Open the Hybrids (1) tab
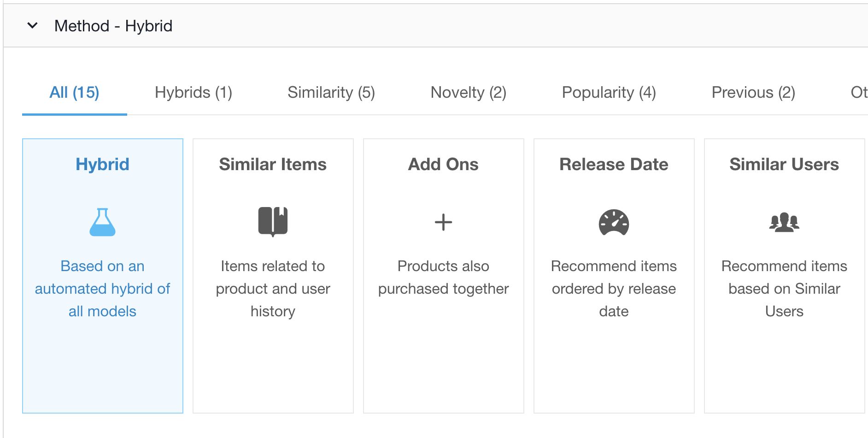This screenshot has width=868, height=438. click(194, 93)
